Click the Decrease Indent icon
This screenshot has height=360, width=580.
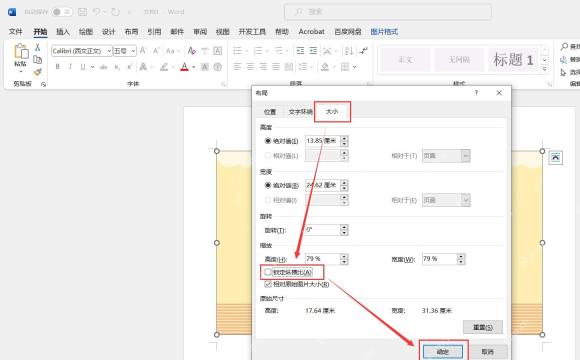[x=300, y=51]
